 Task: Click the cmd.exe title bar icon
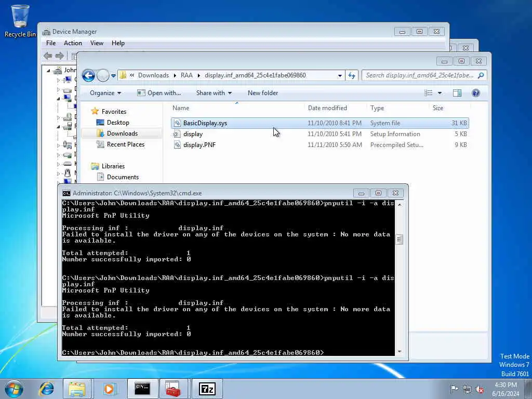click(x=66, y=193)
